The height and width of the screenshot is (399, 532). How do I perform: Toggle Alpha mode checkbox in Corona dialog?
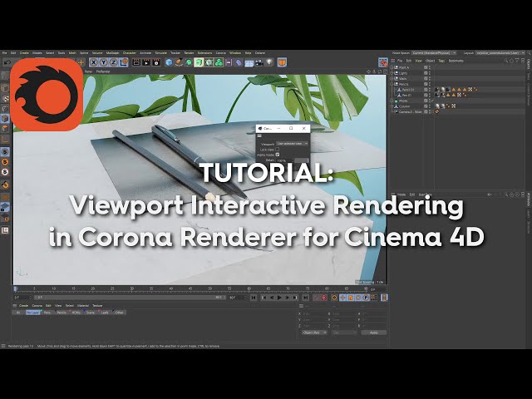[278, 155]
